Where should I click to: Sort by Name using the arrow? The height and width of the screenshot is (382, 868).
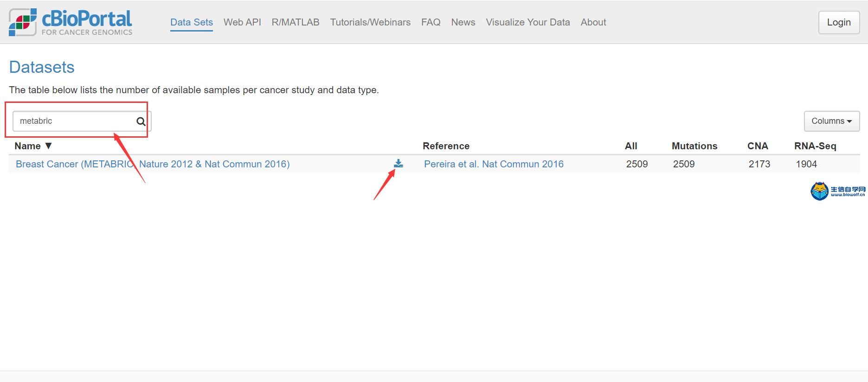pyautogui.click(x=48, y=146)
